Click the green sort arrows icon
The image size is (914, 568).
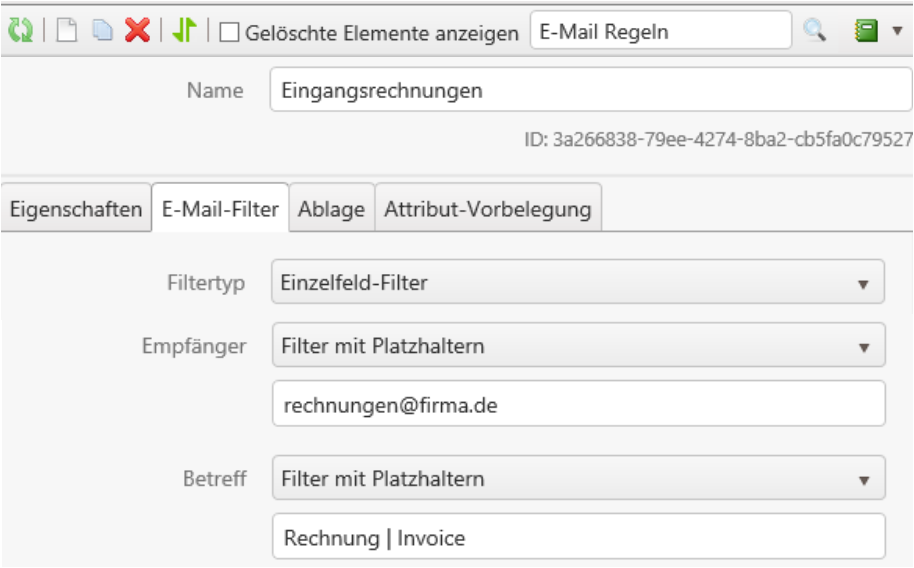(183, 31)
